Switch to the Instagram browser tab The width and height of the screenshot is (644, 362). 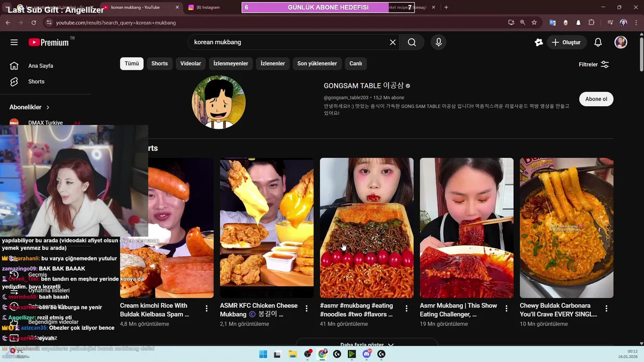(208, 8)
